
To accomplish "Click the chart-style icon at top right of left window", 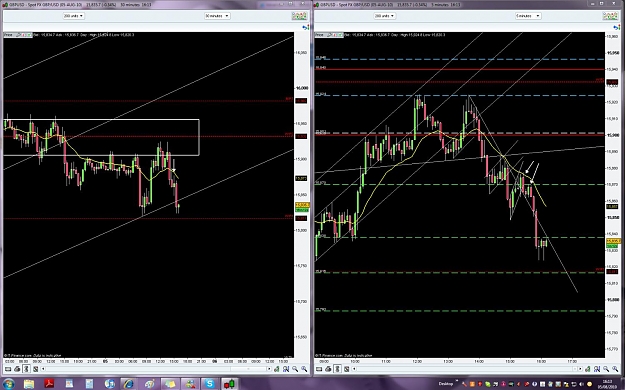I will pyautogui.click(x=299, y=16).
